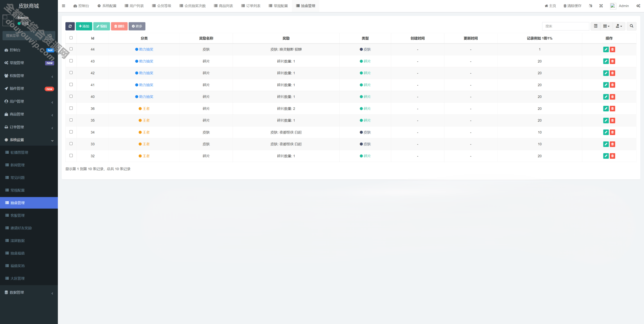
Task: Open the export dropdown in table toolbar
Action: (619, 26)
